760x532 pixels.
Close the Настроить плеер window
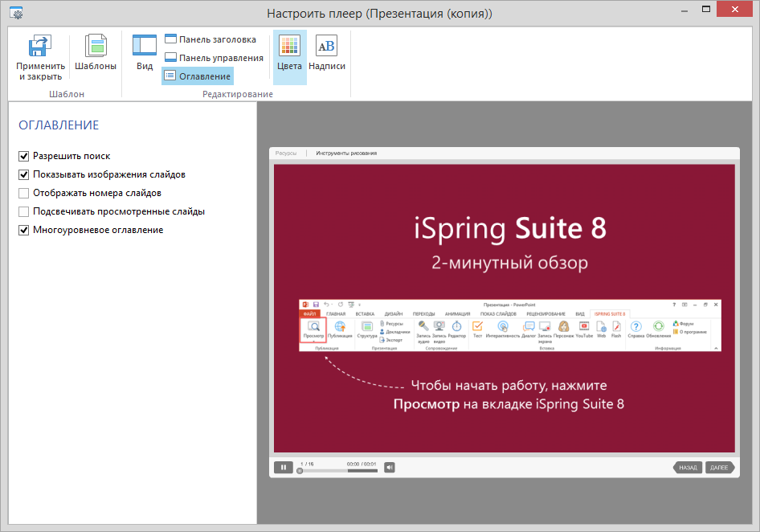pyautogui.click(x=735, y=9)
